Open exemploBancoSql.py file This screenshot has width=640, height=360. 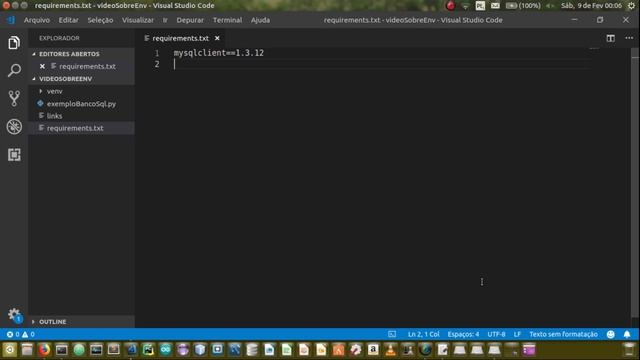click(81, 104)
